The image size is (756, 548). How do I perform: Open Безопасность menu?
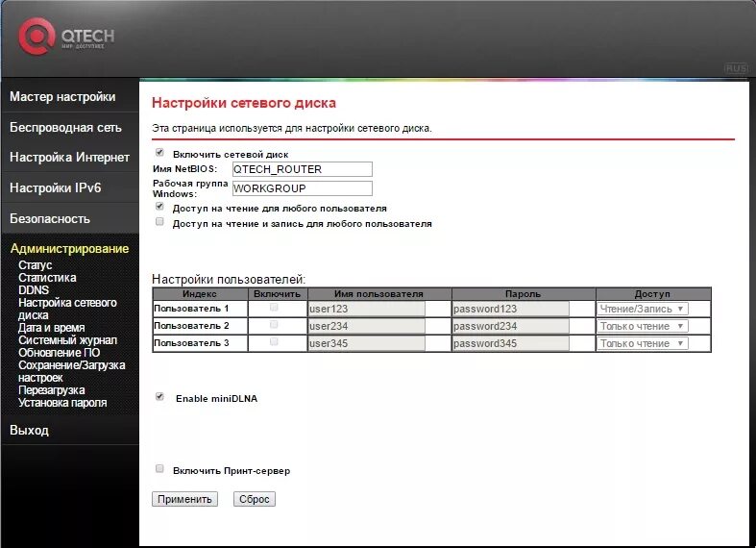point(50,219)
